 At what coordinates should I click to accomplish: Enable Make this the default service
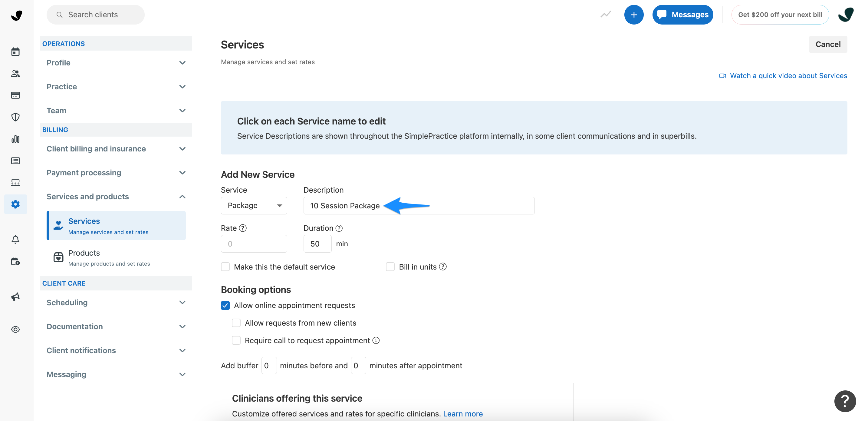click(225, 267)
